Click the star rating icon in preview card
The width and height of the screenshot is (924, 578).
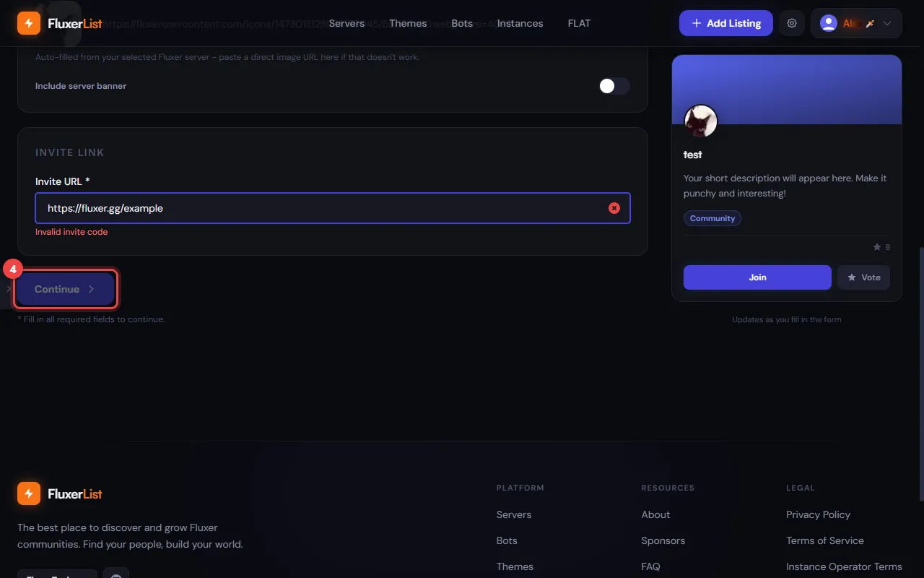[877, 247]
